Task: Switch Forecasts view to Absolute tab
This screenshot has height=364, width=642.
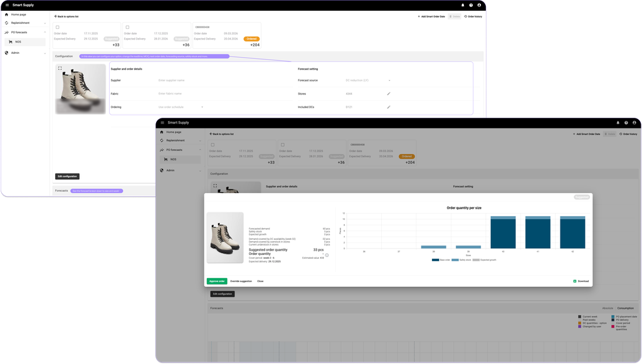Action: [x=608, y=308]
